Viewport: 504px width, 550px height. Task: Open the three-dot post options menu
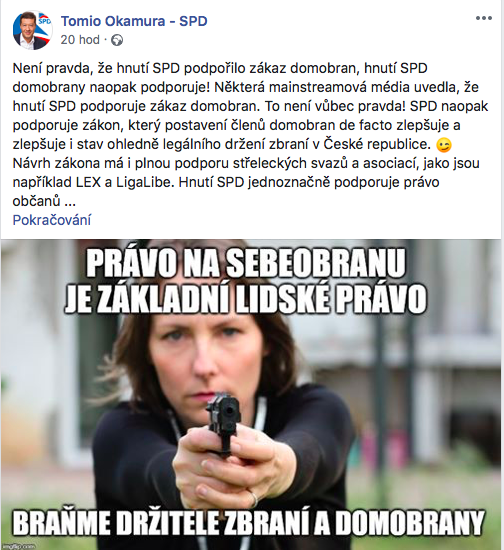click(484, 18)
